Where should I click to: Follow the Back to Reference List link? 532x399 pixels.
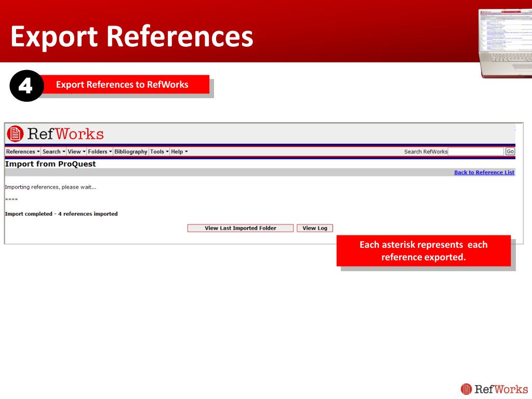click(x=484, y=172)
